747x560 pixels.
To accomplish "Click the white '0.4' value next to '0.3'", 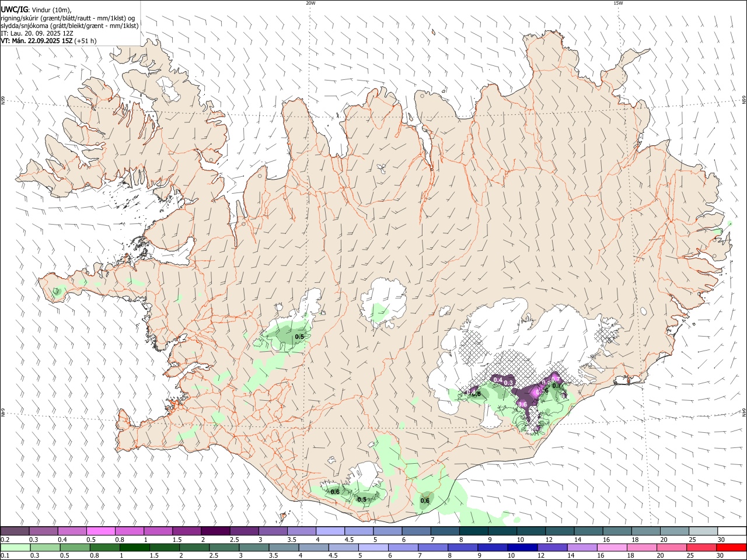I will [498, 380].
